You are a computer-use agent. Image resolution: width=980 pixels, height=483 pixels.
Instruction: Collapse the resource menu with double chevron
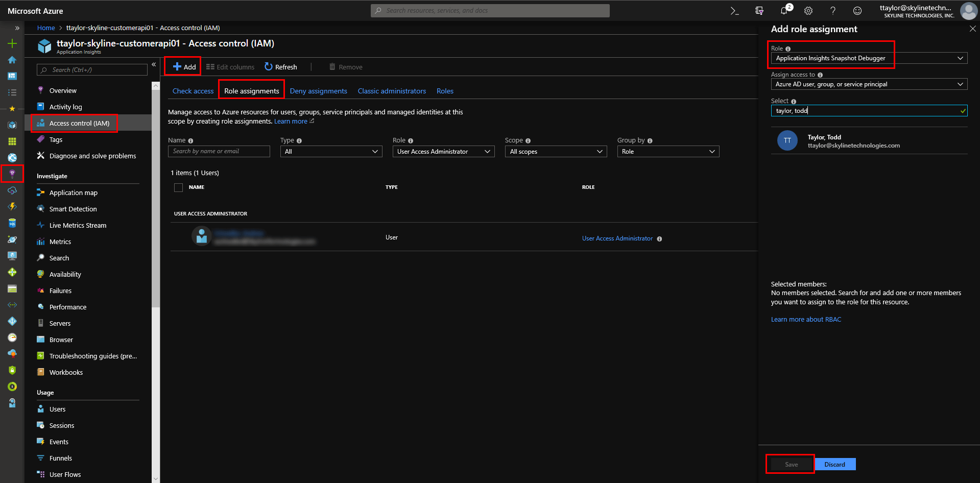154,65
